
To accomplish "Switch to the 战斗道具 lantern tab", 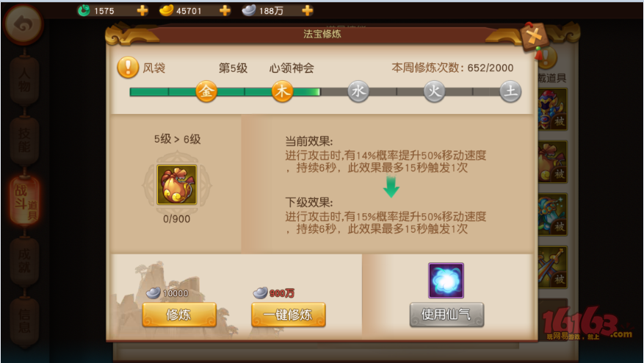I will 25,201.
